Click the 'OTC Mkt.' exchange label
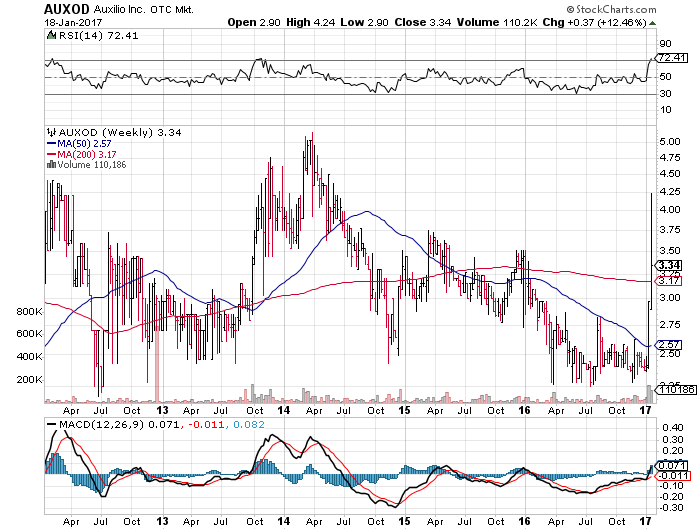Screen dimensions: 700x530 click(x=172, y=9)
